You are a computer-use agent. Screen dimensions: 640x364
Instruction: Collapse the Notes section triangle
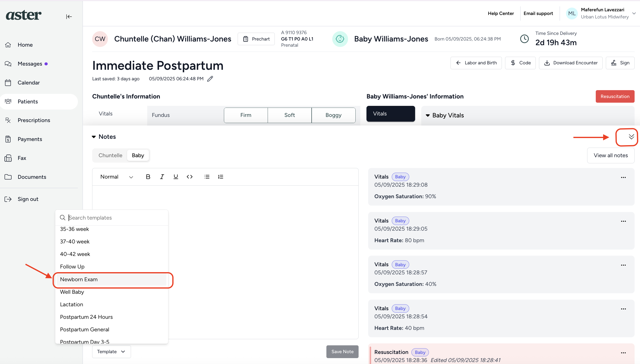coord(94,137)
